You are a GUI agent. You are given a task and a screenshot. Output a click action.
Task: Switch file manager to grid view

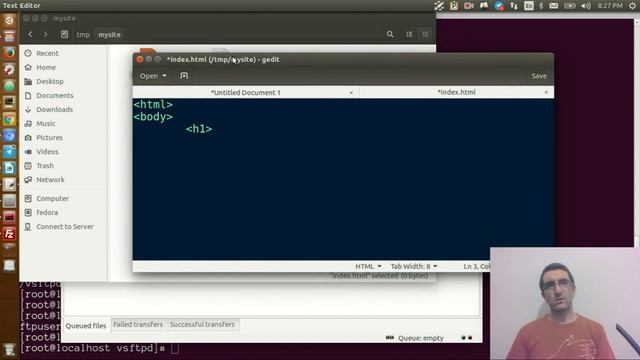[425, 34]
